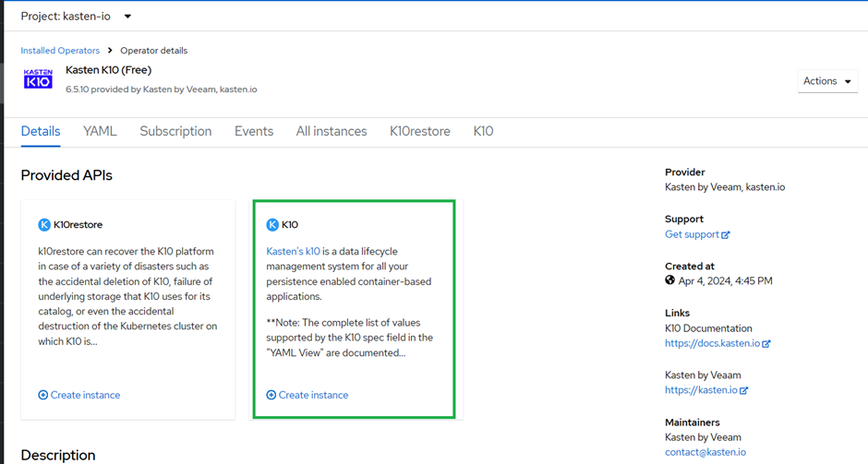
Task: Click the Description heading
Action: 58,455
